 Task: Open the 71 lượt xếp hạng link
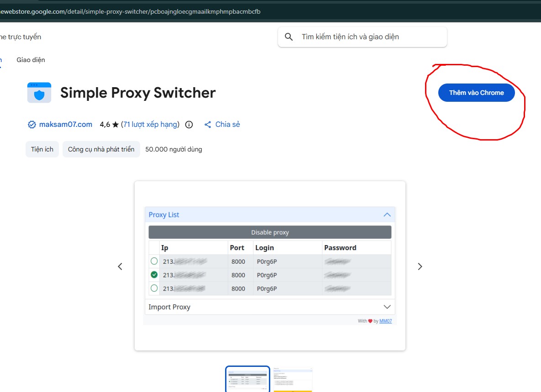coord(151,125)
